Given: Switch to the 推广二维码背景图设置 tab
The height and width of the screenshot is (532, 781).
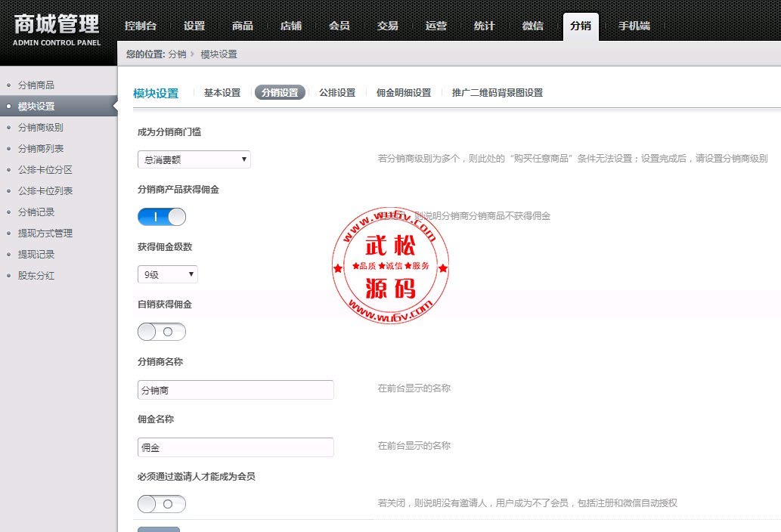Looking at the screenshot, I should (497, 92).
